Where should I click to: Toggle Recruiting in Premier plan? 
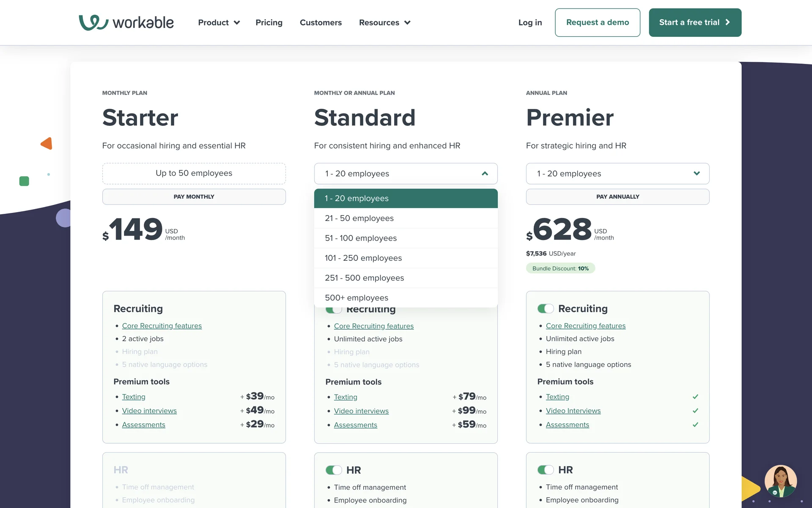point(545,309)
